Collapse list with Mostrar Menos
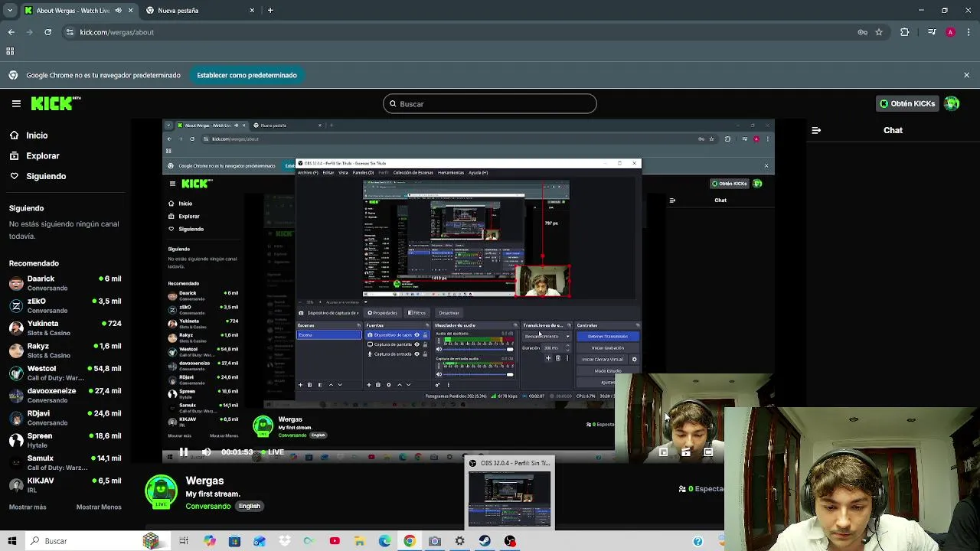 [99, 507]
